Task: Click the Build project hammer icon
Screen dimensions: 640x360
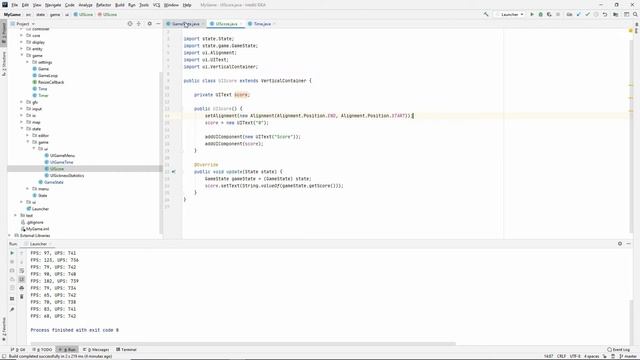Action: click(486, 14)
